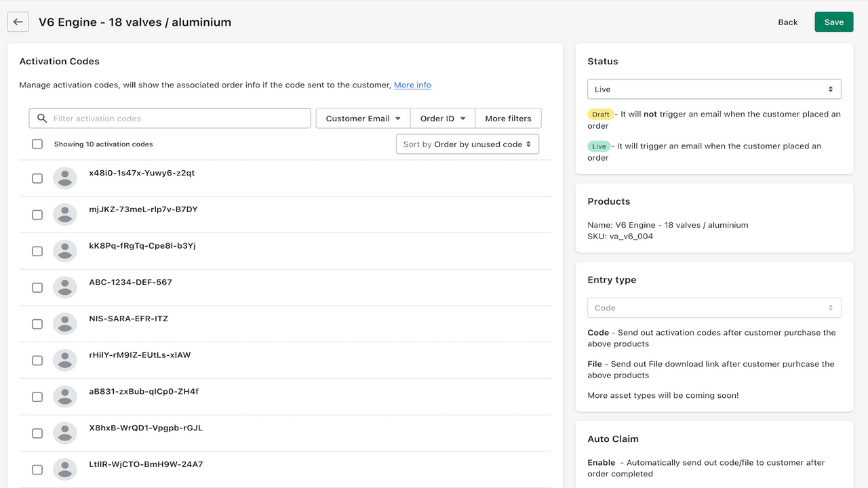Viewport: 868px width, 488px height.
Task: Click the back arrow to exit editing
Action: pos(18,22)
